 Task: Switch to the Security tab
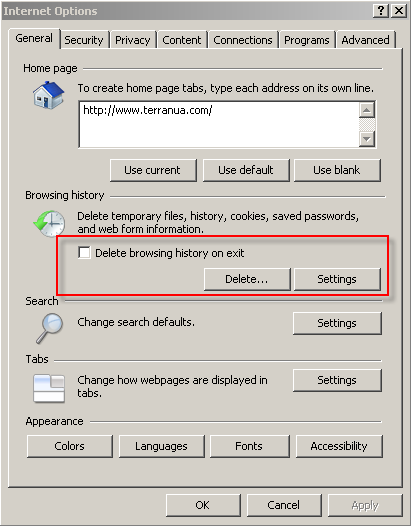(x=84, y=40)
